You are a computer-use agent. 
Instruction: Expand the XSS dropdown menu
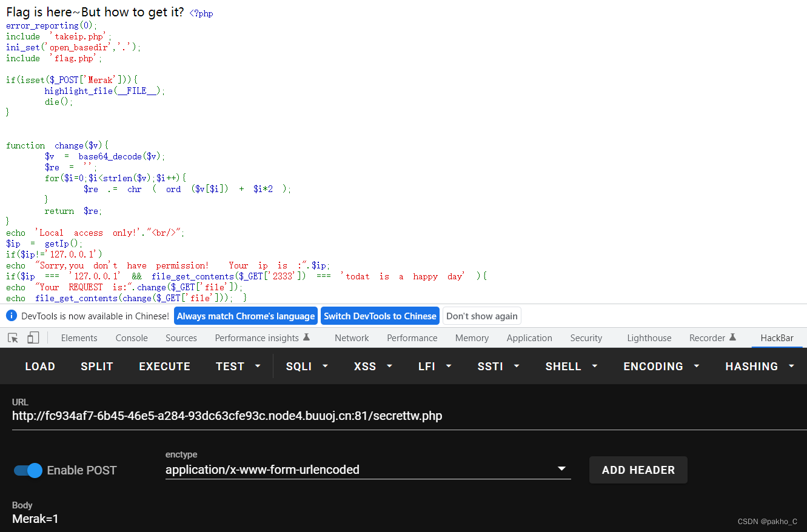pyautogui.click(x=374, y=367)
